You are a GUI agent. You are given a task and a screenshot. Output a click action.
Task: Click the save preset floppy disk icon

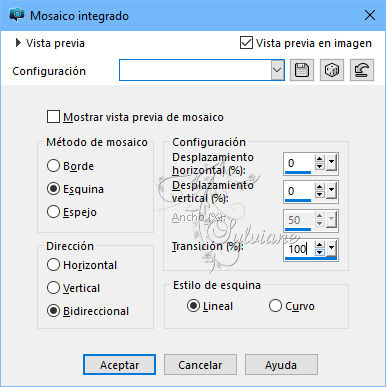click(302, 70)
